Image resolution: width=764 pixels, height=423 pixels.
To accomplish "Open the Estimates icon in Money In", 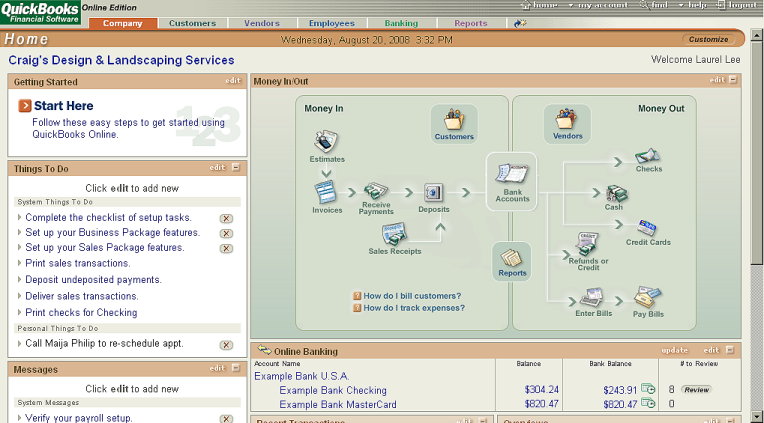I will [326, 141].
